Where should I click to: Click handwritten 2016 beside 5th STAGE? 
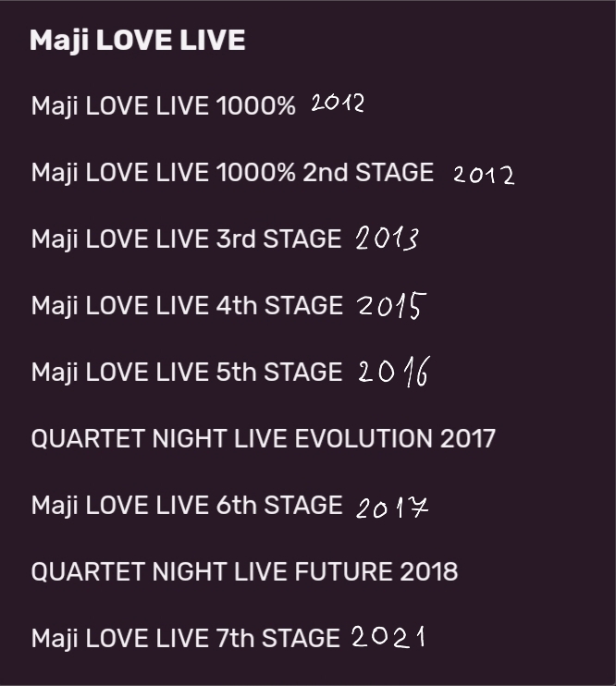coord(394,373)
